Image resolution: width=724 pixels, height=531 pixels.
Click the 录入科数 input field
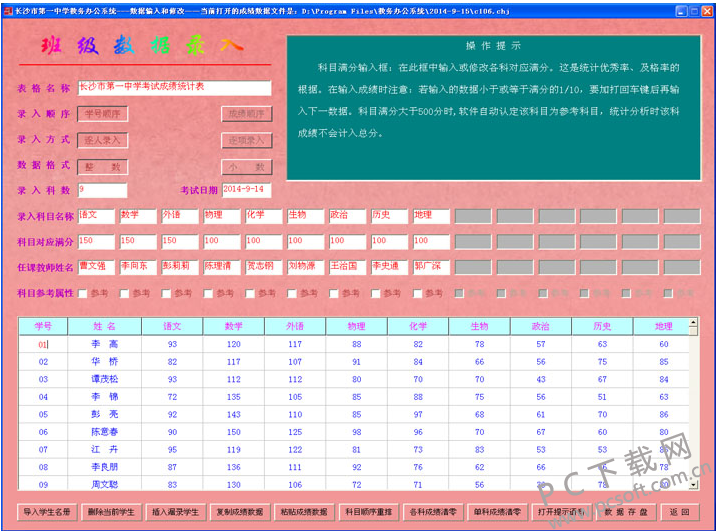point(103,190)
